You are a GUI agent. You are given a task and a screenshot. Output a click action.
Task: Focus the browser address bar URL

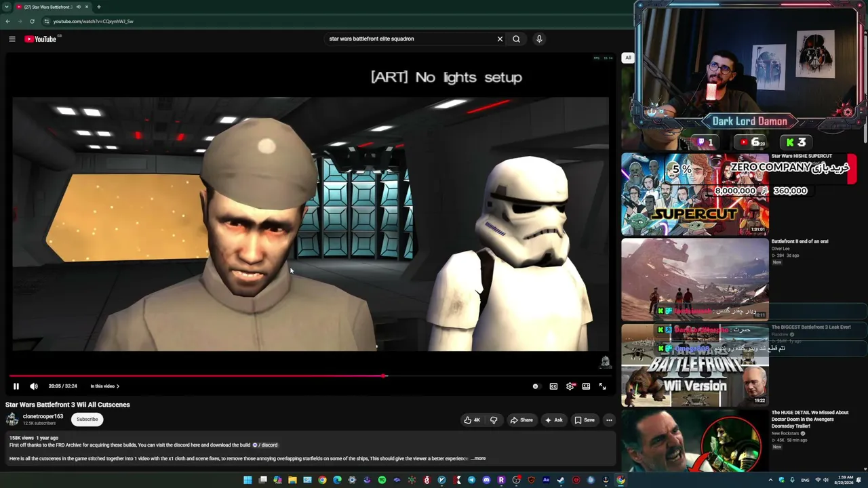[94, 21]
